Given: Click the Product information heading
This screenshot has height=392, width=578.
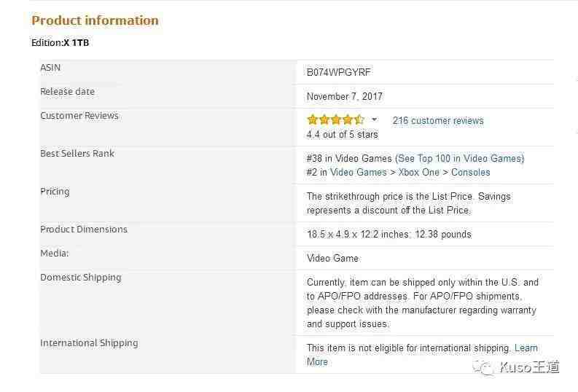Looking at the screenshot, I should coord(95,20).
